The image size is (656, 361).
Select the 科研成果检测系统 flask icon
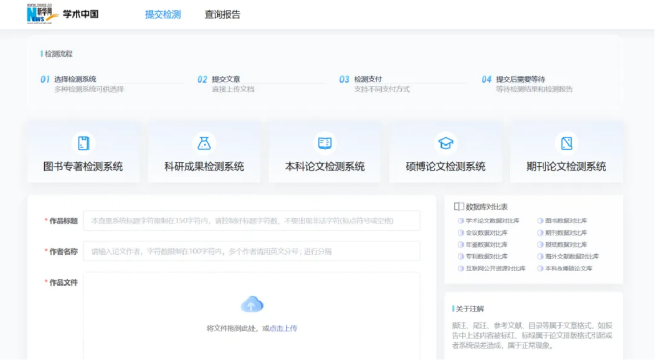click(204, 143)
